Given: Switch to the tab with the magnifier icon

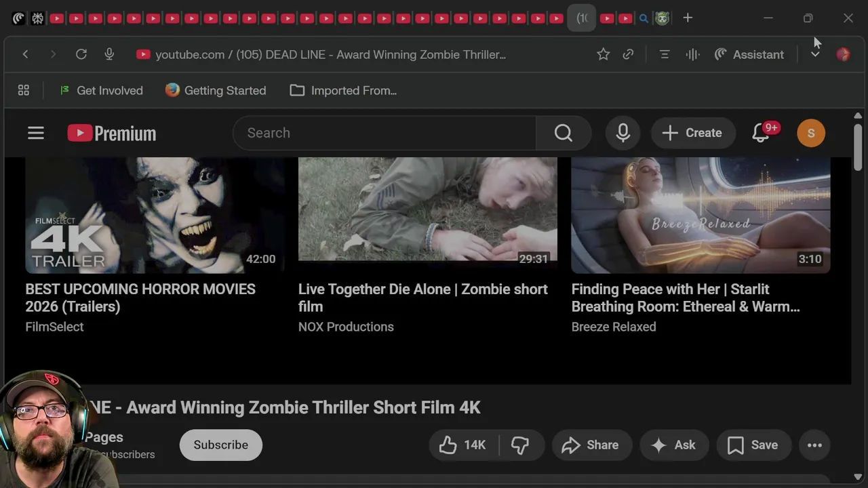Looking at the screenshot, I should (x=644, y=18).
